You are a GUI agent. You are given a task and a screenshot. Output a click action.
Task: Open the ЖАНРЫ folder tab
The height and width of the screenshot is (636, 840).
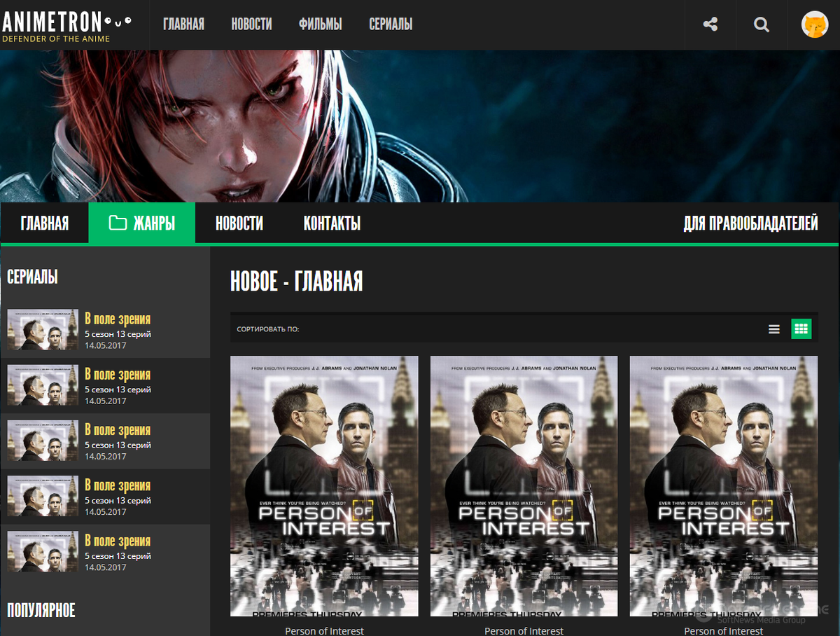tap(142, 223)
